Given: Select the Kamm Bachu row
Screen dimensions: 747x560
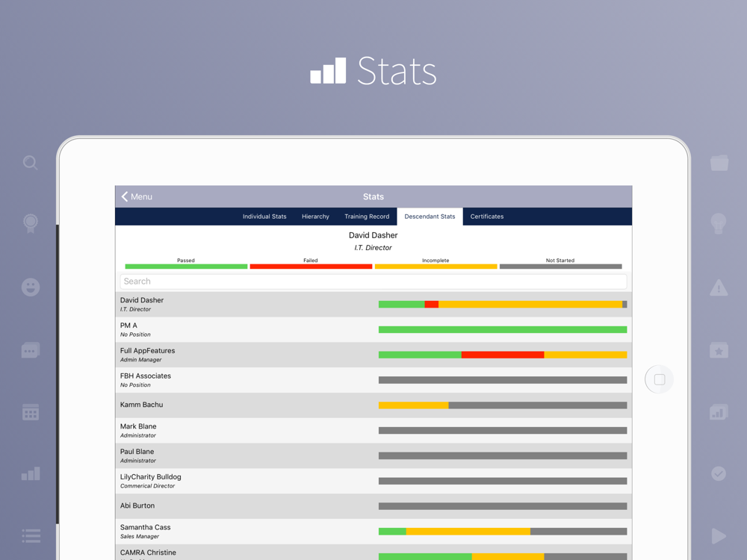Looking at the screenshot, I should [373, 405].
